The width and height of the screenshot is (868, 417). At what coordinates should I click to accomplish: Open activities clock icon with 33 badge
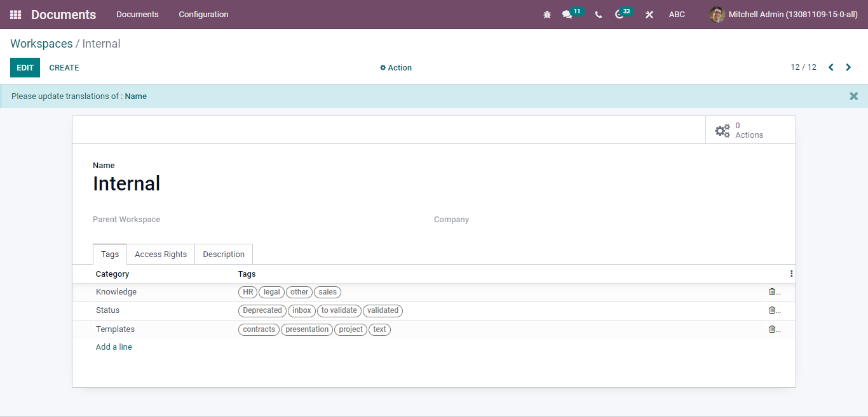tap(620, 14)
